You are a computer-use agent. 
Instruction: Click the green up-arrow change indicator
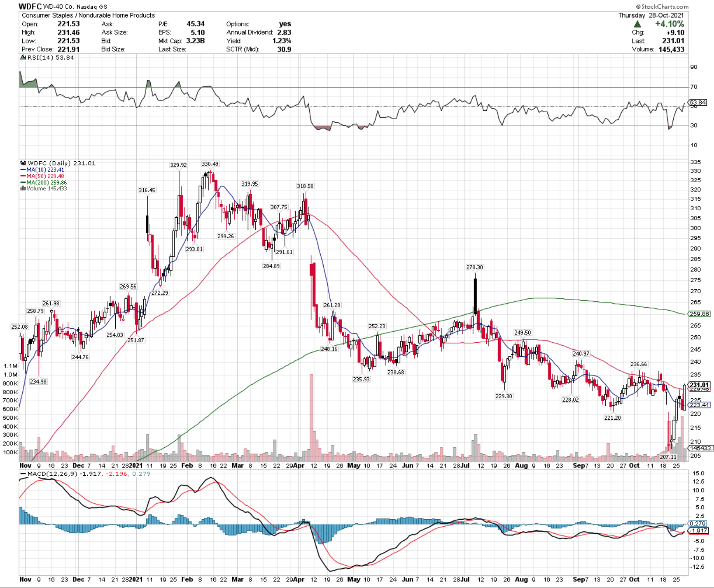[637, 24]
